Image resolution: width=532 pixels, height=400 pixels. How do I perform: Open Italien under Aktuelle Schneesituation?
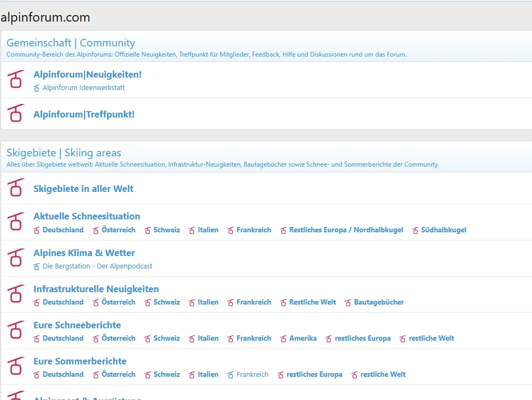tap(208, 230)
